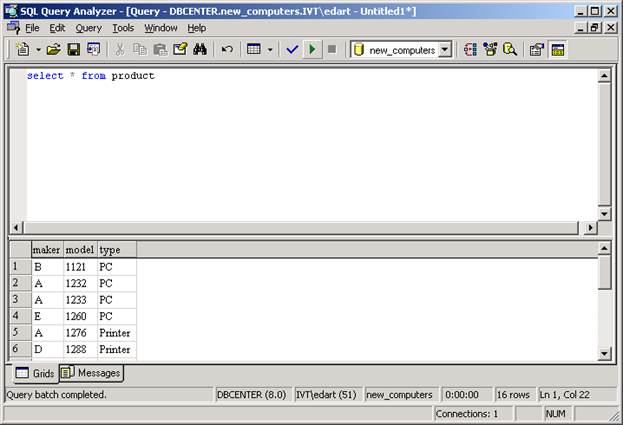Toggle the Object Browser icon
Viewport: 623px width, 425px height.
point(490,50)
